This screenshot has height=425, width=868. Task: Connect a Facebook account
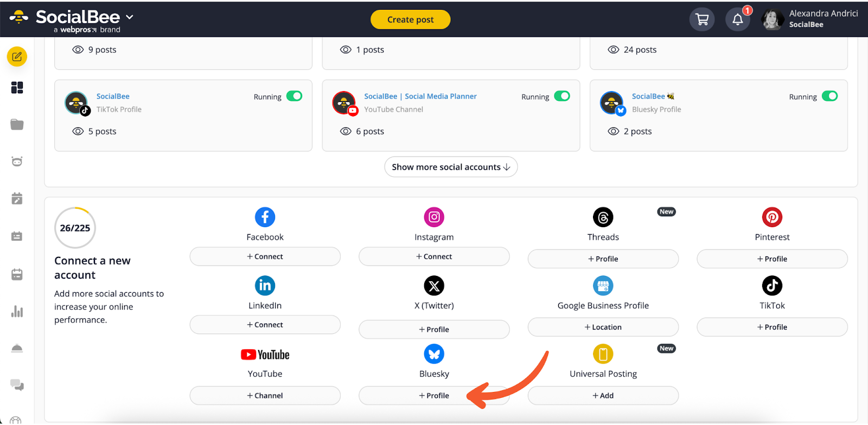[265, 256]
